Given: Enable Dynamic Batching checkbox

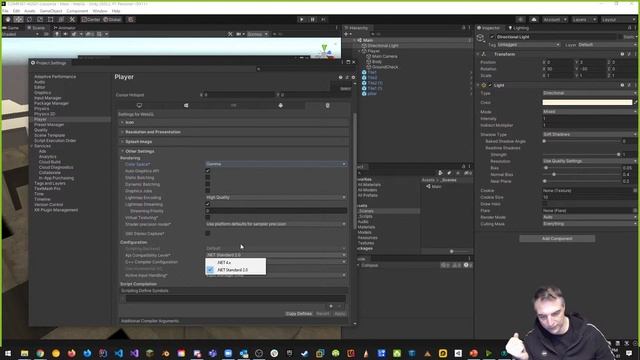Looking at the screenshot, I should coord(208,184).
